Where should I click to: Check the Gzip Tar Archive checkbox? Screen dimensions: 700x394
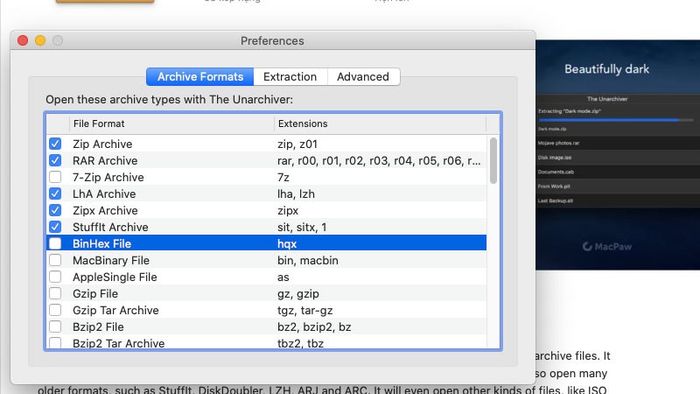[55, 310]
